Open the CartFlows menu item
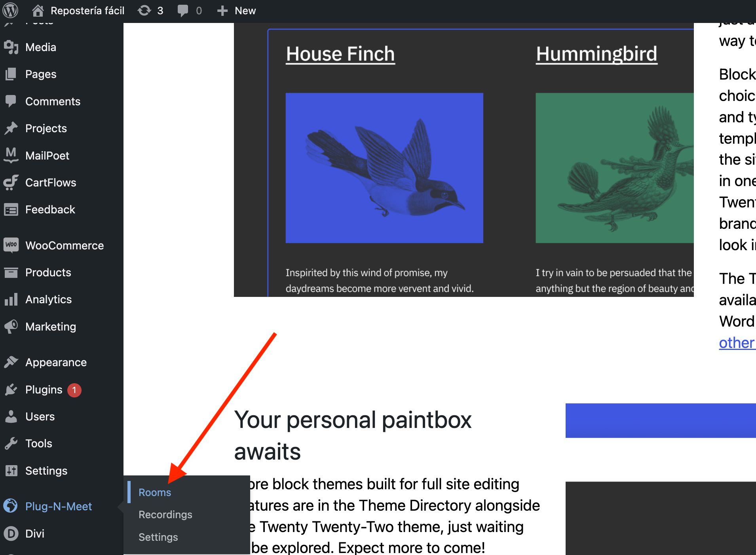Viewport: 756px width, 555px height. [51, 182]
